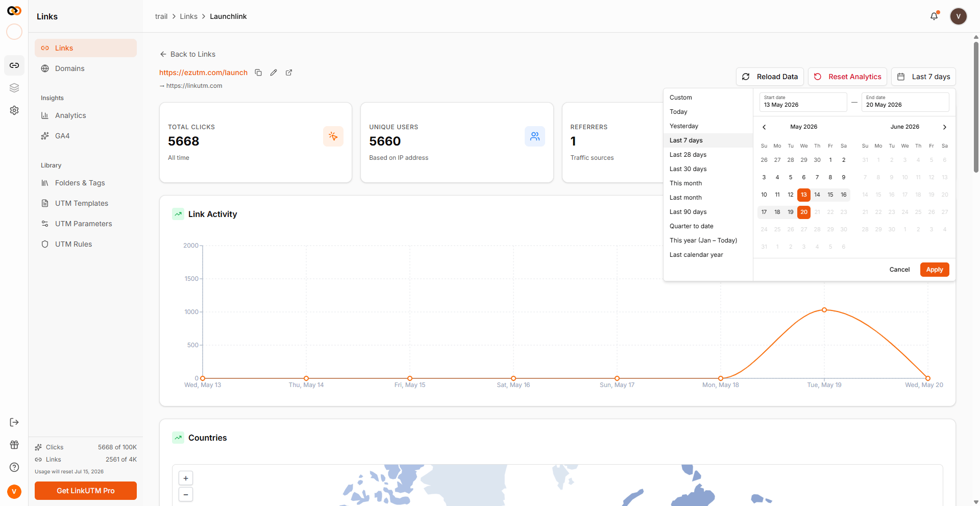Select This month preset
The width and height of the screenshot is (980, 506).
(708, 183)
